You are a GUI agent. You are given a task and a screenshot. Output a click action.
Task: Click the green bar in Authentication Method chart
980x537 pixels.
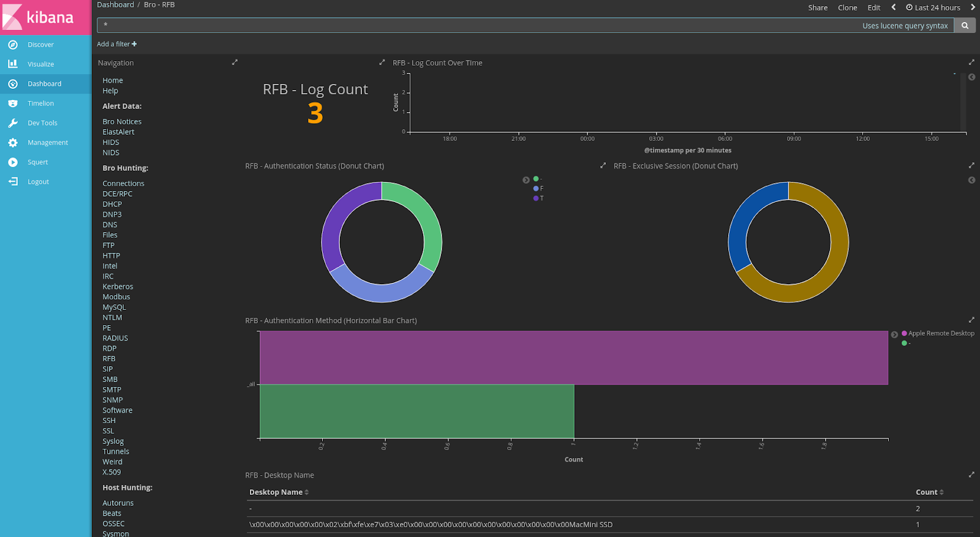coord(417,411)
